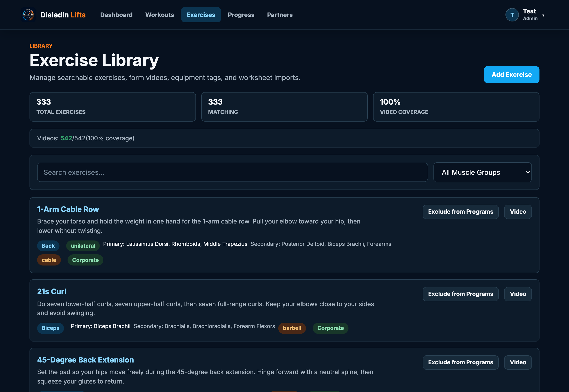Go to the Dashboard tab

tap(116, 15)
